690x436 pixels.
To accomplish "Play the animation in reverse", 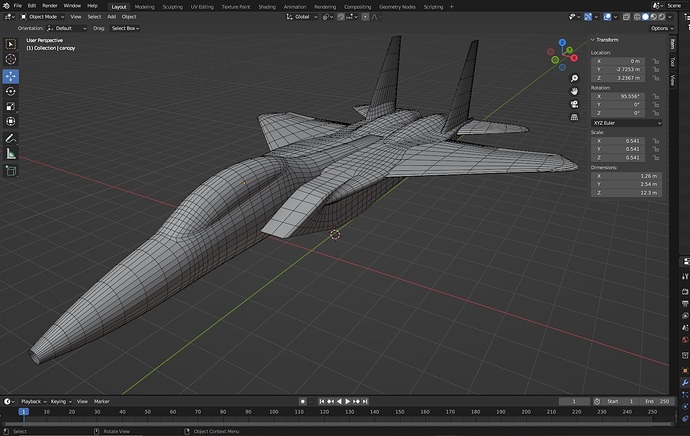I will (x=339, y=401).
